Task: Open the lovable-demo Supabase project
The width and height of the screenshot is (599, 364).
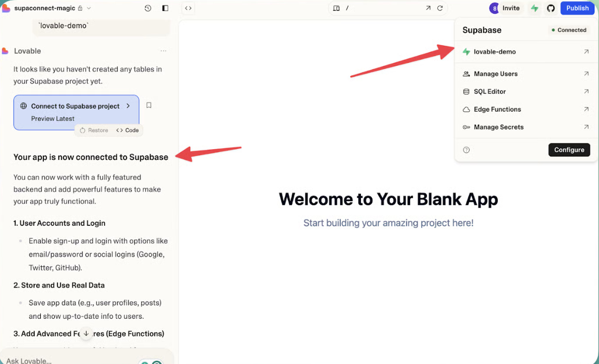Action: (x=495, y=52)
